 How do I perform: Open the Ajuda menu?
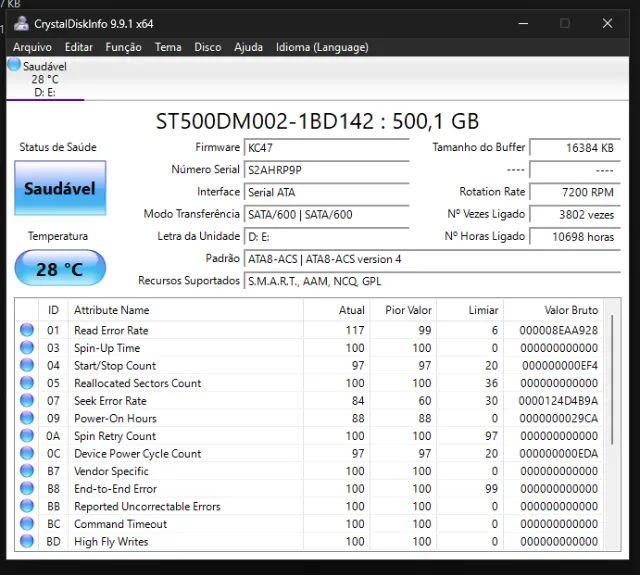249,47
